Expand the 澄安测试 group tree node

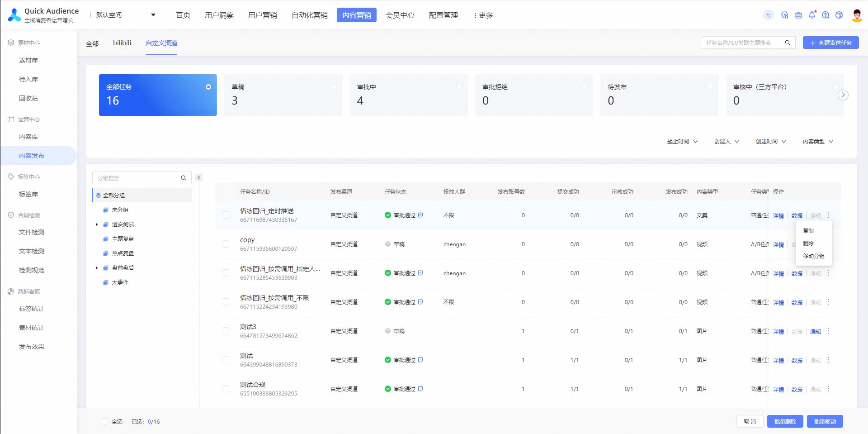[x=97, y=224]
